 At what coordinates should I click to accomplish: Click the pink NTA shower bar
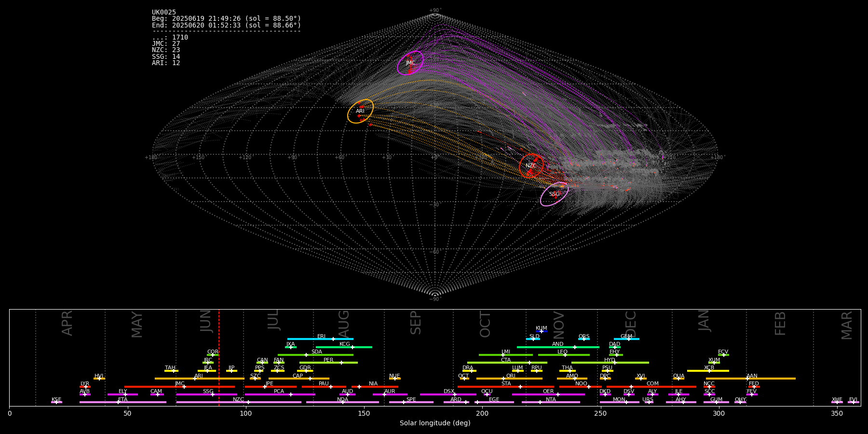click(x=551, y=402)
